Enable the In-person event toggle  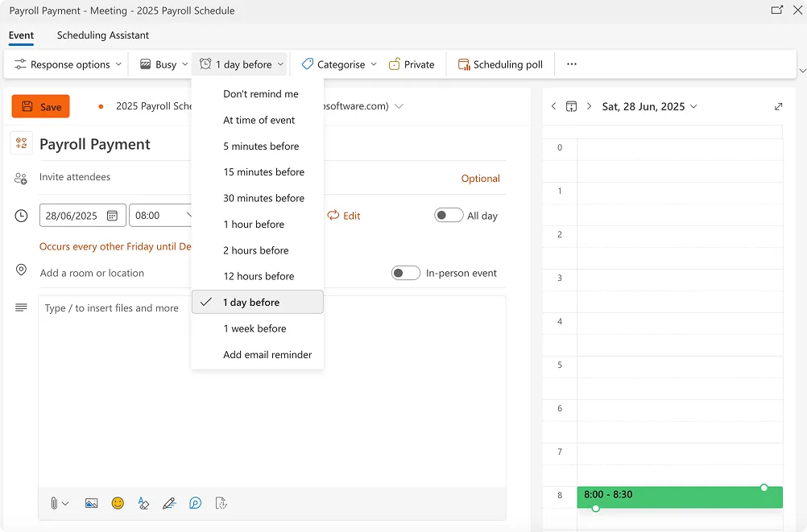[x=406, y=273]
